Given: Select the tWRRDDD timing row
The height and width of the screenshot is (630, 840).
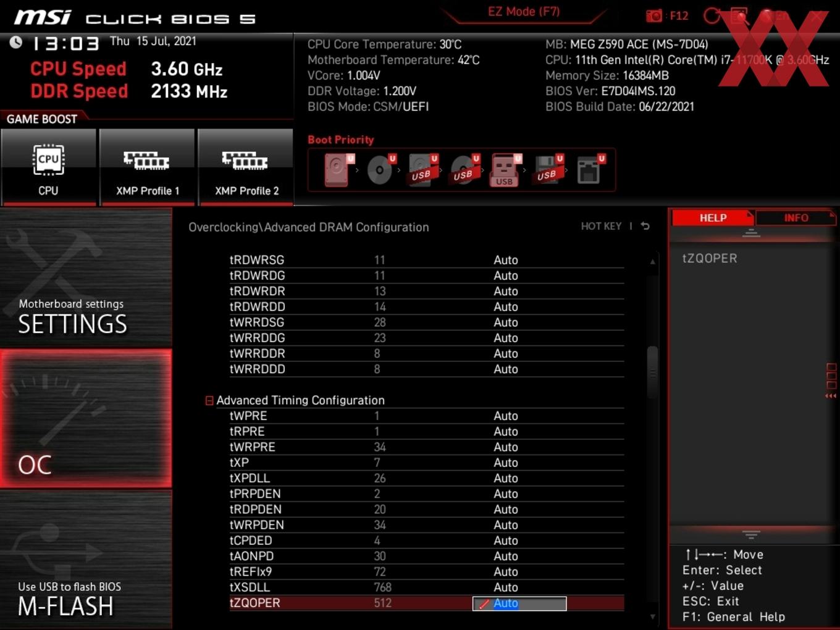Looking at the screenshot, I should pos(427,369).
